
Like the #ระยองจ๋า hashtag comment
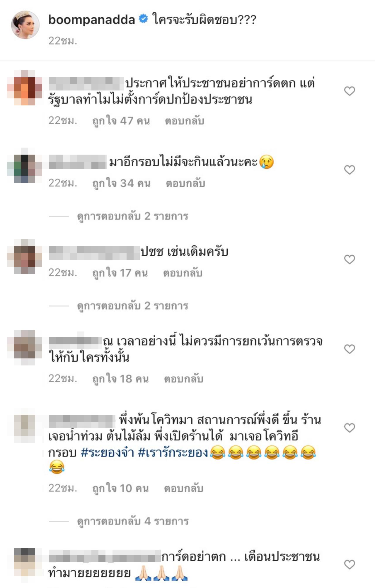[350, 428]
